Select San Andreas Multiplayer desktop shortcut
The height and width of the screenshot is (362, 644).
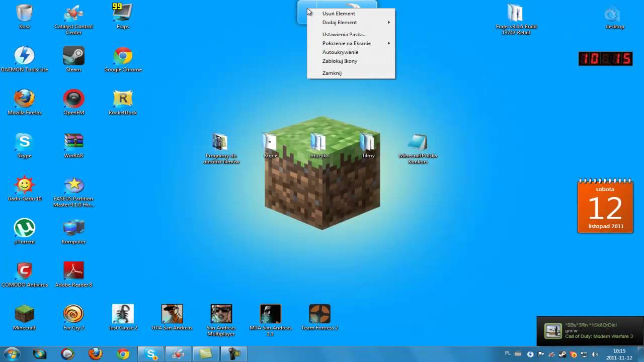pos(221,320)
